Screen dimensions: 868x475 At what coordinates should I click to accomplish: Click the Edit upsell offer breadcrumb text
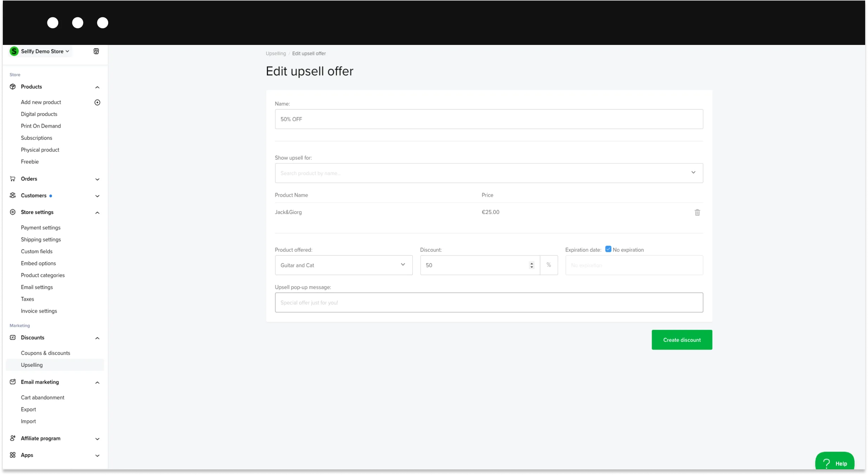point(309,53)
